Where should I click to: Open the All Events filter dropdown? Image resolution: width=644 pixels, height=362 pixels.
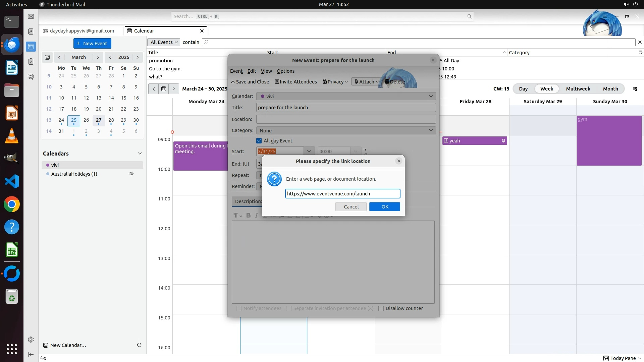164,42
